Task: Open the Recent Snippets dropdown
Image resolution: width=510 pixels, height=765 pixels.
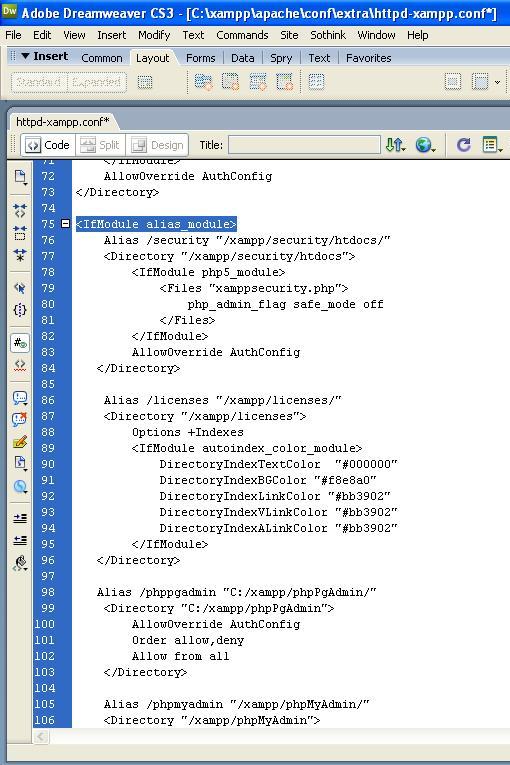Action: point(20,463)
